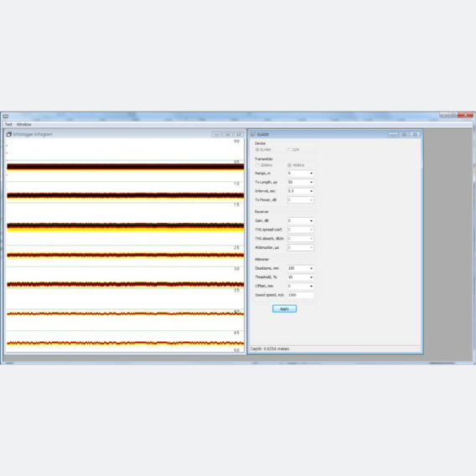Click the Depth reading in the status bar

tap(270, 349)
